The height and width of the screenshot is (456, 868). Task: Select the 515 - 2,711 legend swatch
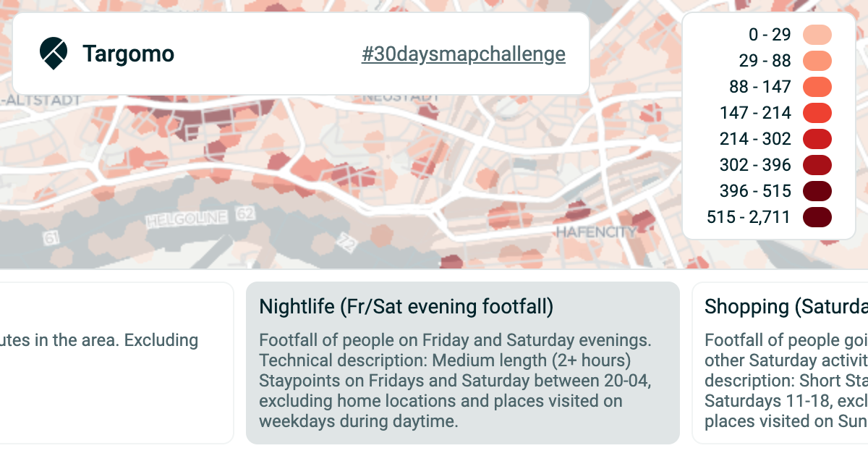[817, 217]
